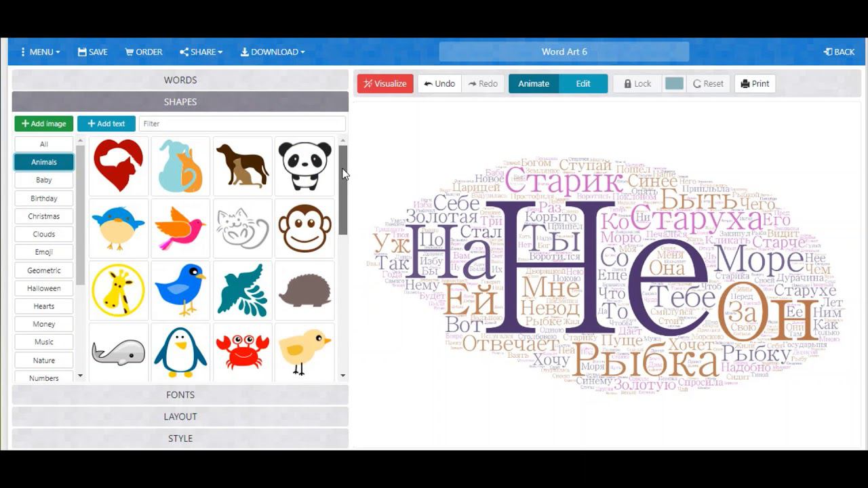Image resolution: width=868 pixels, height=488 pixels.
Task: Expand the FONTS panel
Action: (180, 394)
